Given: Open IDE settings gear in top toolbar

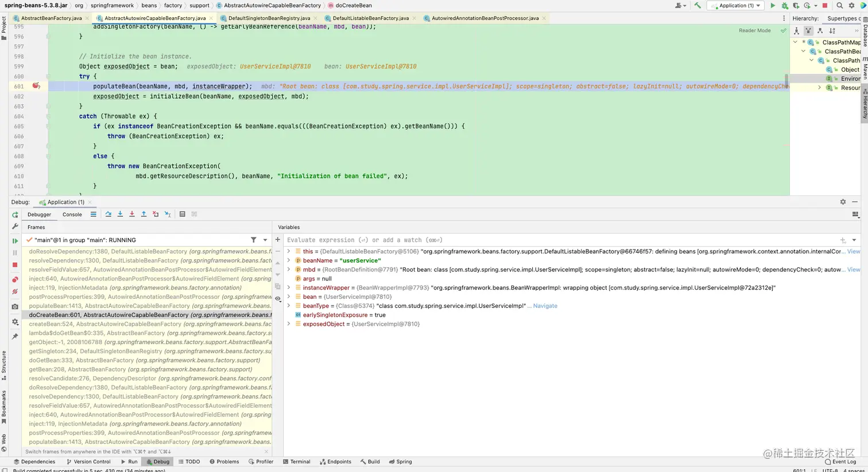Looking at the screenshot, I should 852,6.
